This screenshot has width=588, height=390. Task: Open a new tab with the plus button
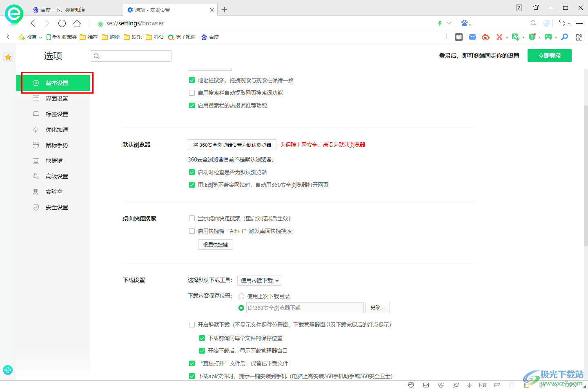[224, 10]
